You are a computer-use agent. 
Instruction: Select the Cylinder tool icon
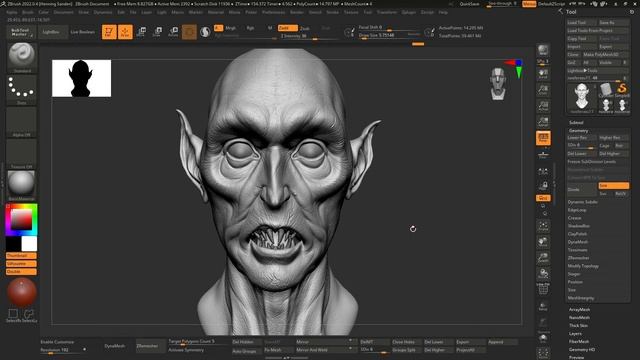point(606,89)
